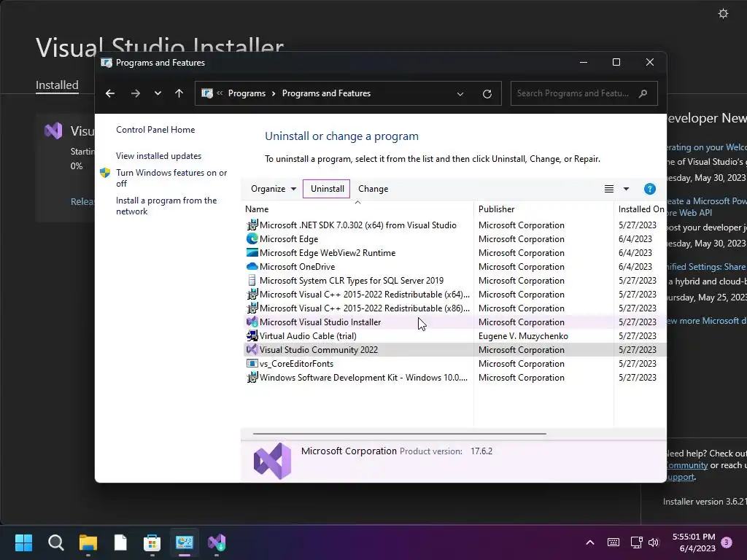Click the Programs and Features breadcrumb segment
Screen dimensions: 747x560
click(x=326, y=93)
